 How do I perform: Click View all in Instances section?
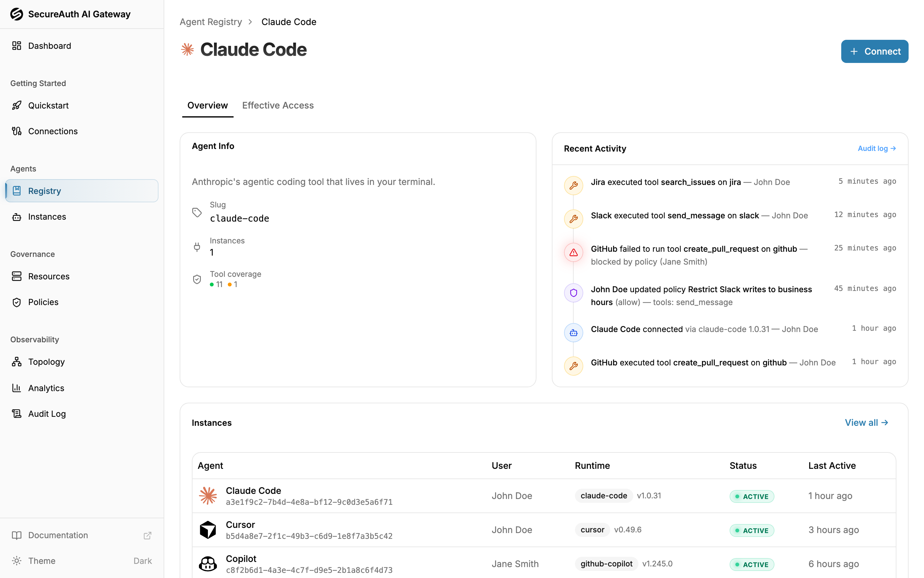pos(866,422)
